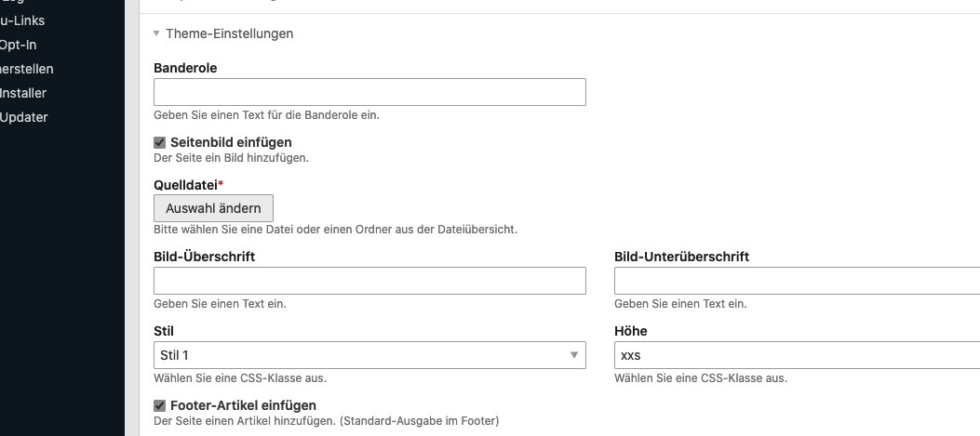Viewport: 980px width, 436px height.
Task: Open the herstellen sidebar entry
Action: pyautogui.click(x=27, y=69)
